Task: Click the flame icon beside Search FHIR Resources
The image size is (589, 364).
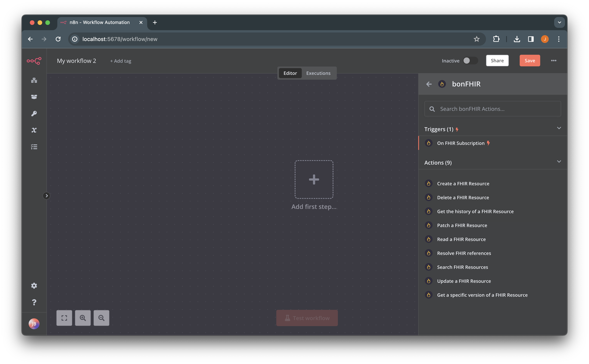Action: pos(429,267)
